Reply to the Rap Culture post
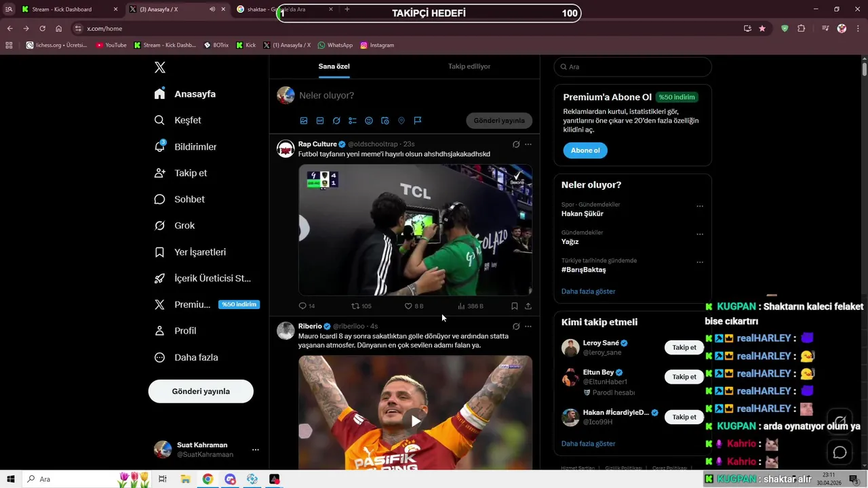The image size is (868, 488). (x=307, y=306)
